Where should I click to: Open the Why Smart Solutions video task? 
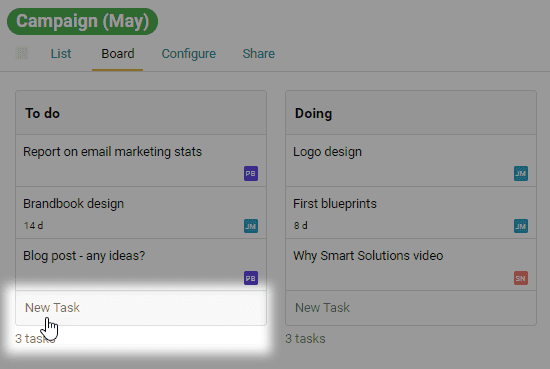click(x=411, y=265)
